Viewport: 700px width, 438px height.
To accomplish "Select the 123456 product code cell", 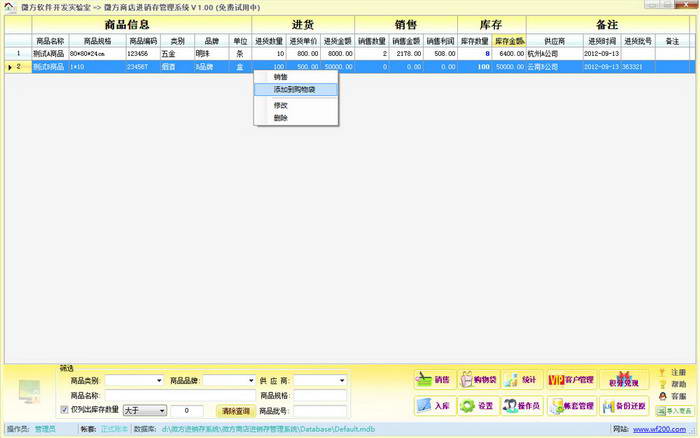I will pos(143,54).
